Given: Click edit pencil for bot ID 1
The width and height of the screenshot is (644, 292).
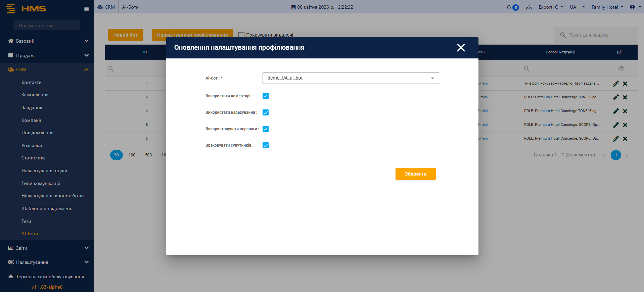Looking at the screenshot, I should point(615,84).
